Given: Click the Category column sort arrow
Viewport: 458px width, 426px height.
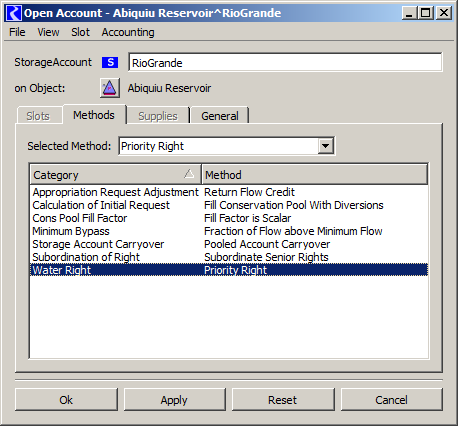Looking at the screenshot, I should 189,174.
